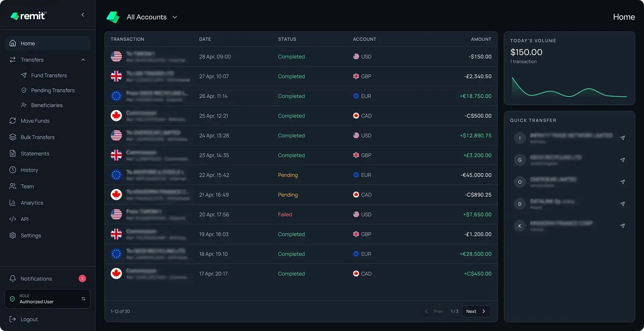This screenshot has width=644, height=331.
Task: Collapse the sidebar with the chevron arrow
Action: click(x=83, y=15)
